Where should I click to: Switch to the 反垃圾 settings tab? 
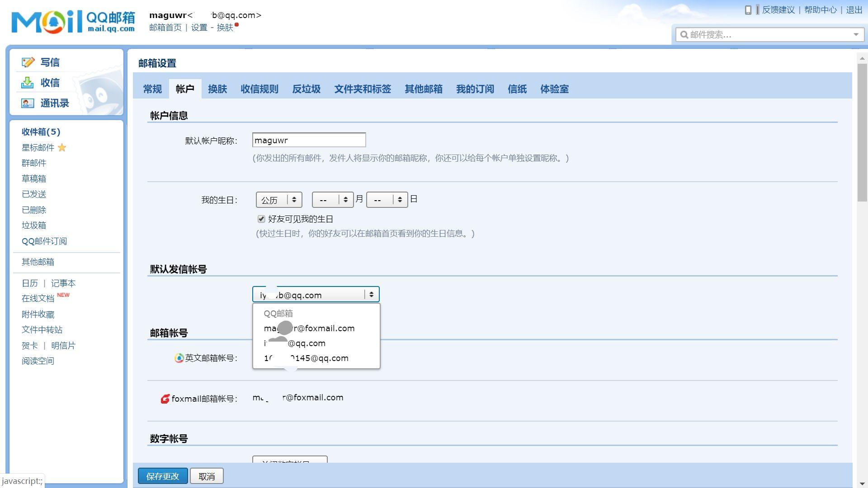click(x=306, y=89)
